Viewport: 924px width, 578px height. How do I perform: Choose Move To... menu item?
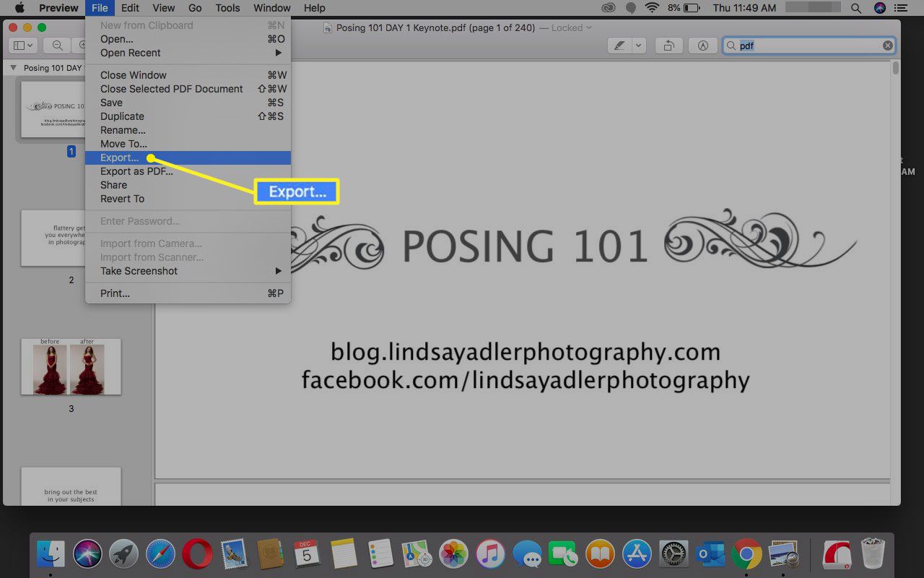point(188,144)
